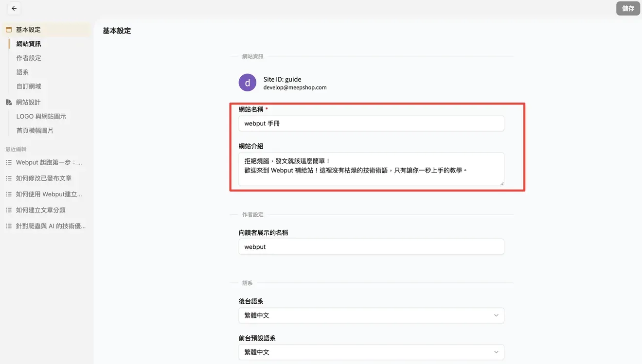
Task: Expand 前台預設語系 using its chevron arrow
Action: tap(496, 352)
